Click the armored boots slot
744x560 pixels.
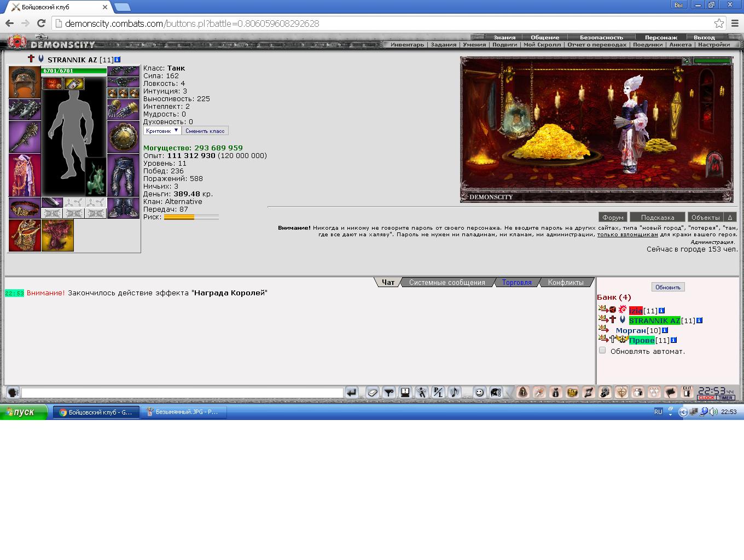tap(123, 208)
